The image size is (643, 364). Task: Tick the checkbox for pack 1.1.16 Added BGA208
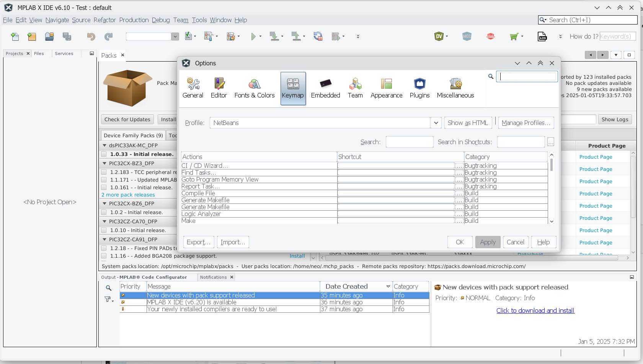pos(104,256)
